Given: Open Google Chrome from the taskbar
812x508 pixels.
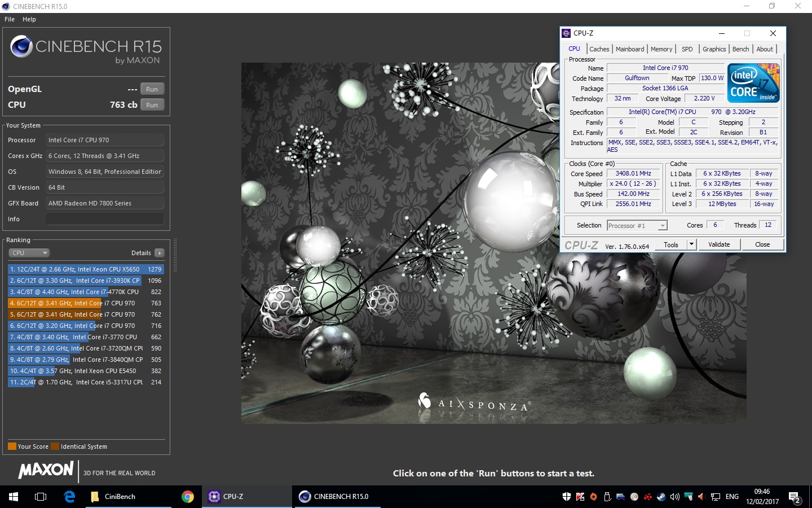Looking at the screenshot, I should point(188,497).
